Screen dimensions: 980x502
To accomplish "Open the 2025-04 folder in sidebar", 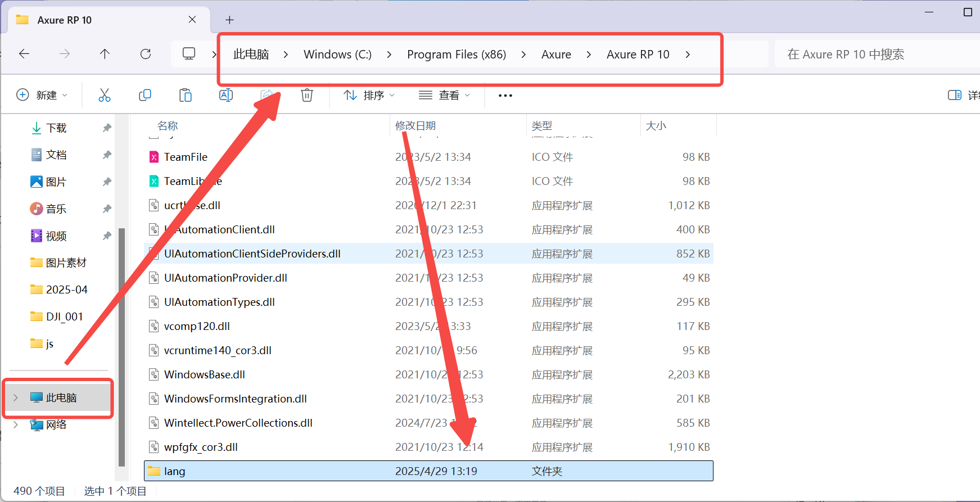I will point(58,290).
